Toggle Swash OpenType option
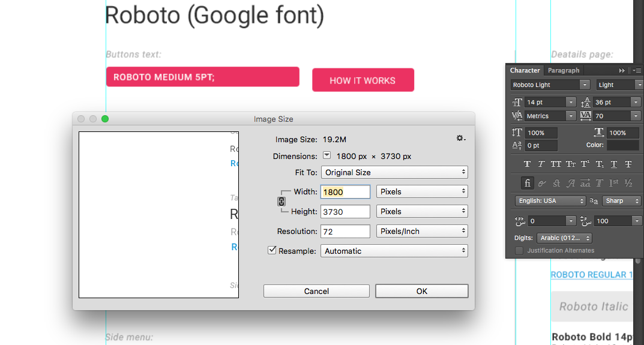This screenshot has height=345, width=644. [x=571, y=183]
